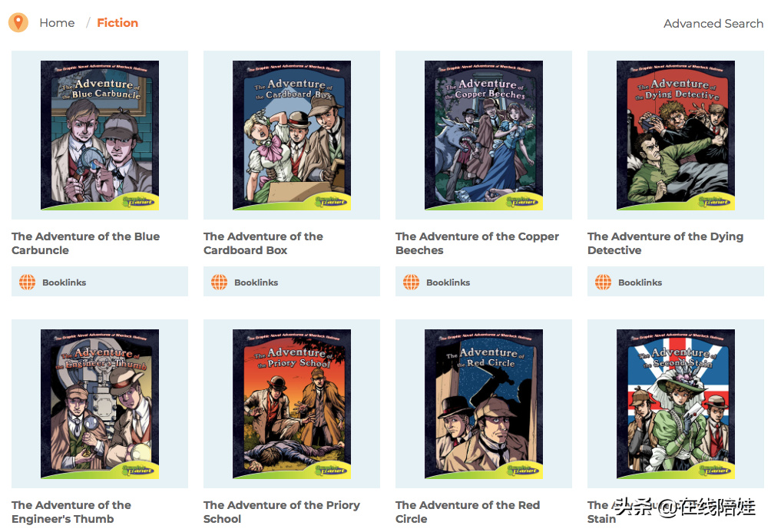Open the Copper Beeches book cover
771x532 pixels.
click(484, 135)
